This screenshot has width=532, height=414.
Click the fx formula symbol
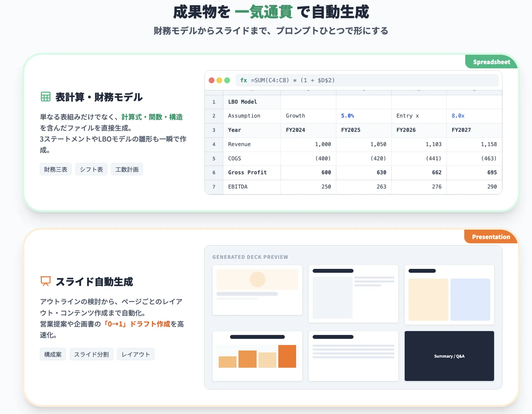click(x=243, y=80)
